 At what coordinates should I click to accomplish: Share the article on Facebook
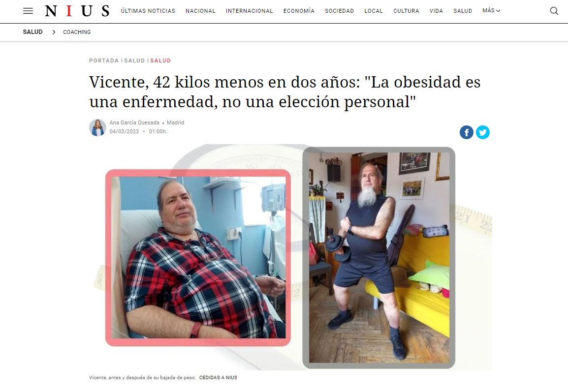(467, 132)
